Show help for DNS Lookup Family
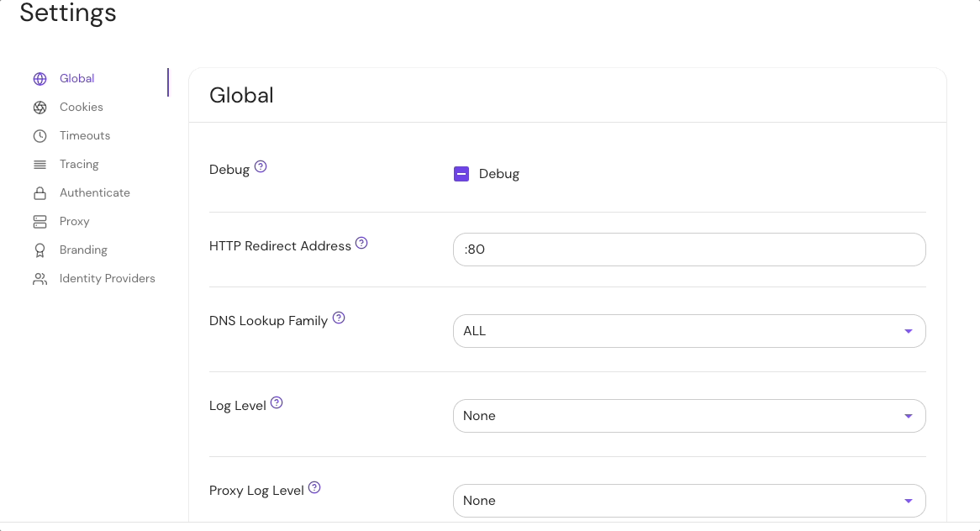The image size is (980, 531). tap(339, 318)
